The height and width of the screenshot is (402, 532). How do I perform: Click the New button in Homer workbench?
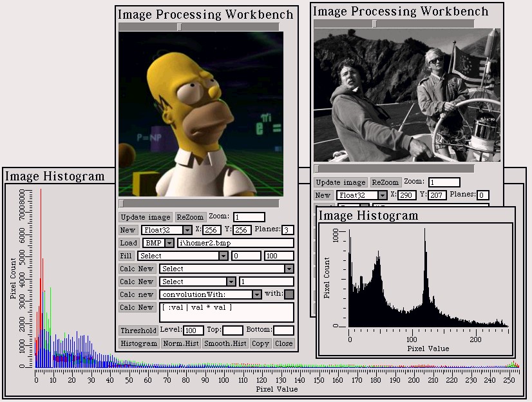tap(128, 230)
